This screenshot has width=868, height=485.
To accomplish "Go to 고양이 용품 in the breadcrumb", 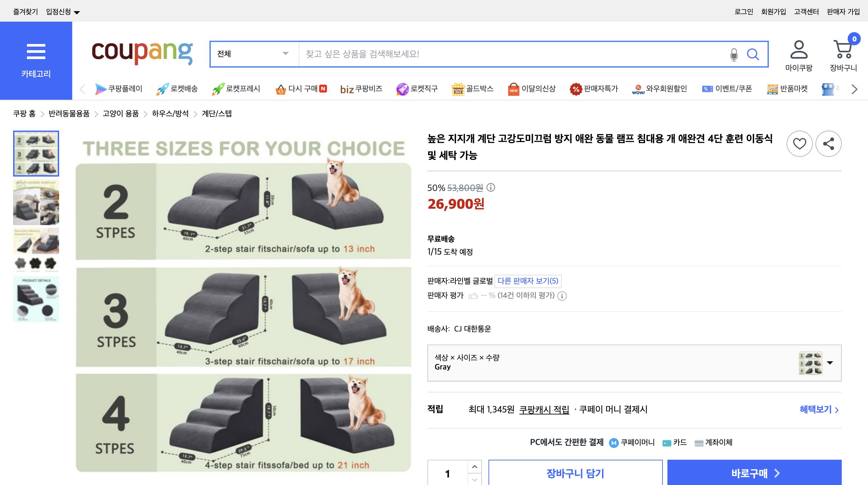I will click(x=119, y=114).
